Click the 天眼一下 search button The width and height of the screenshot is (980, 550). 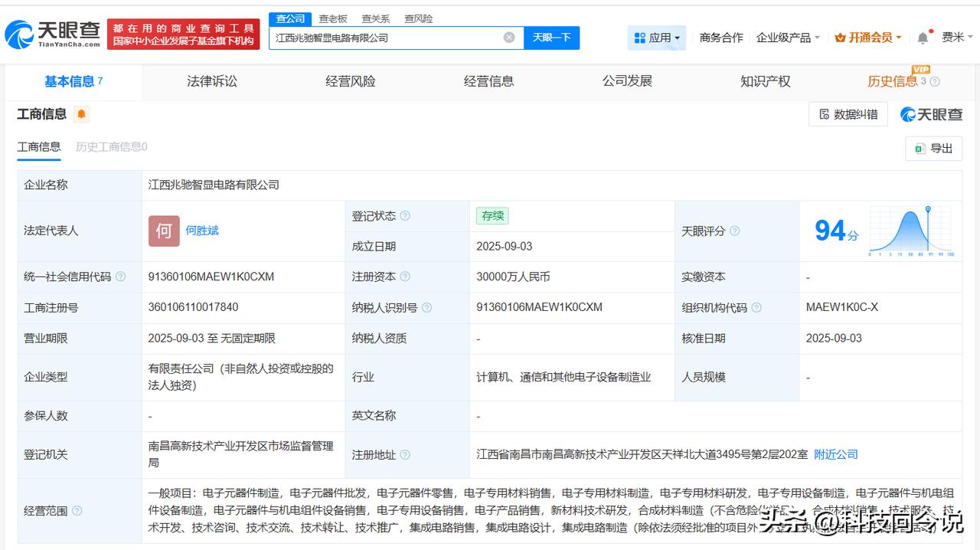(551, 38)
